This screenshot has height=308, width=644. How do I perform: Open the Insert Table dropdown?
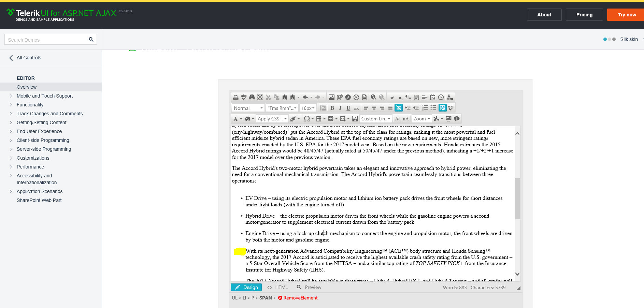(x=320, y=119)
